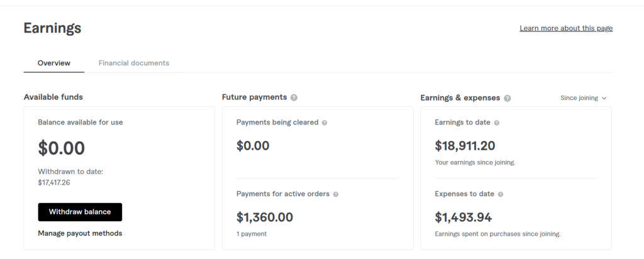Click the 1 payment text
The height and width of the screenshot is (259, 644).
pos(252,234)
